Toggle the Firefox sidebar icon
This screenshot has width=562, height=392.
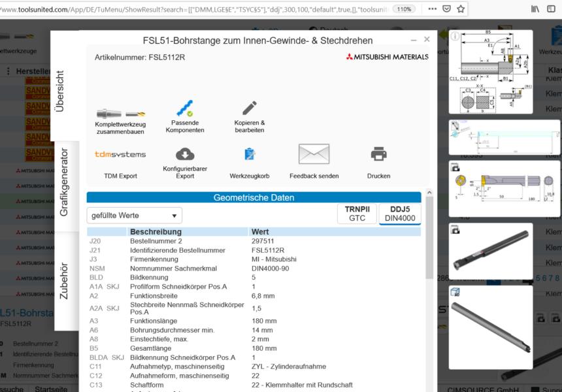point(552,9)
